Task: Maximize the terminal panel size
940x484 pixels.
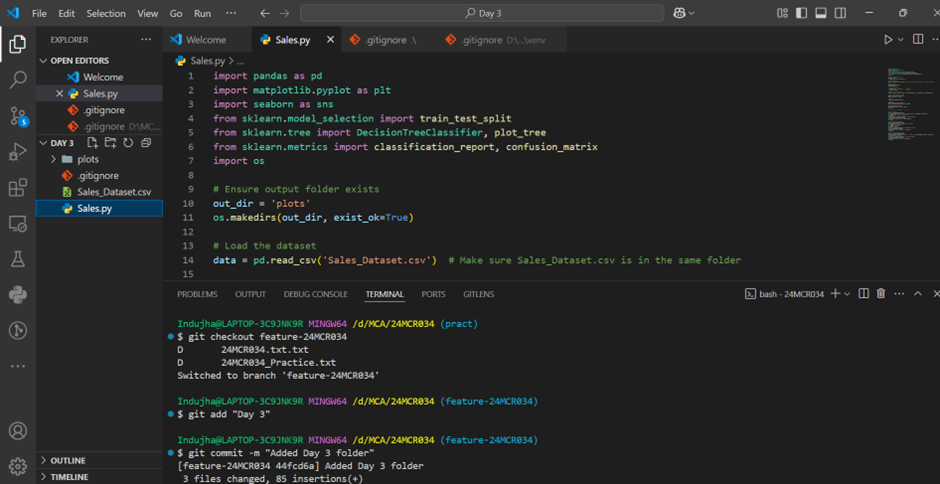Action: (x=918, y=293)
